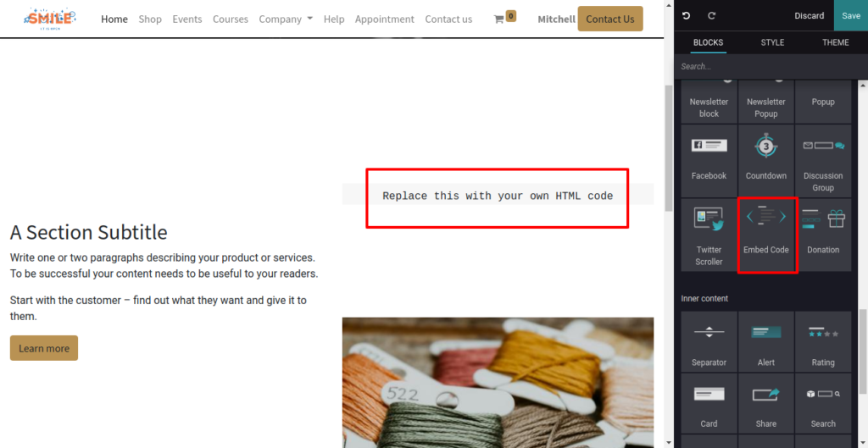Choose the Discussion Group block
868x448 pixels.
823,160
